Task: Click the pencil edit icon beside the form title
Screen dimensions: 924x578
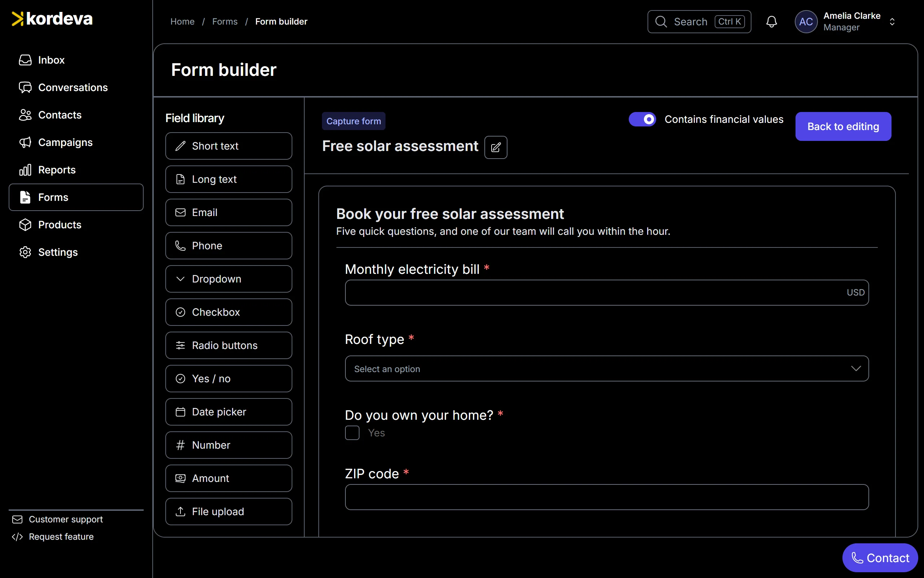Action: pyautogui.click(x=496, y=147)
